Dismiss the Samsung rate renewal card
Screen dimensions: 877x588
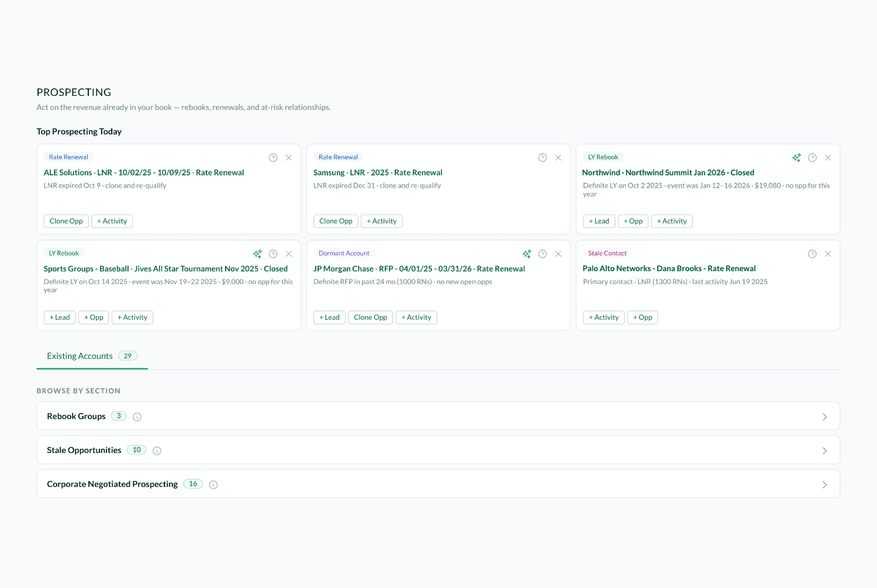tap(558, 158)
